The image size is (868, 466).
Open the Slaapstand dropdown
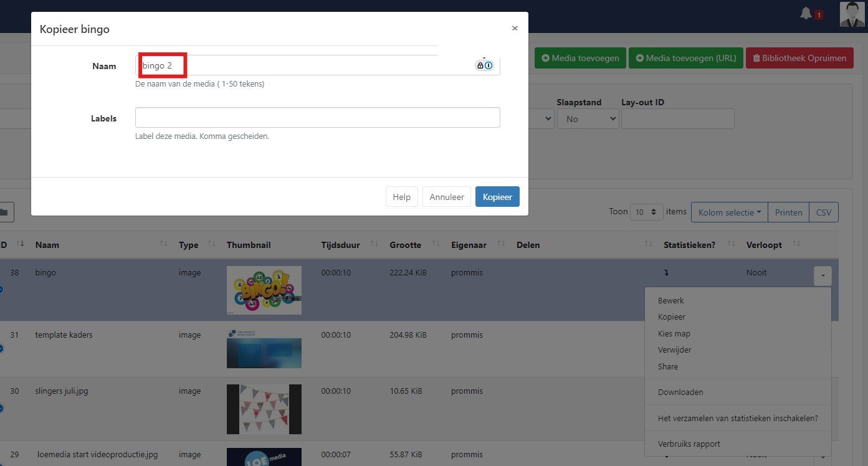coord(588,118)
